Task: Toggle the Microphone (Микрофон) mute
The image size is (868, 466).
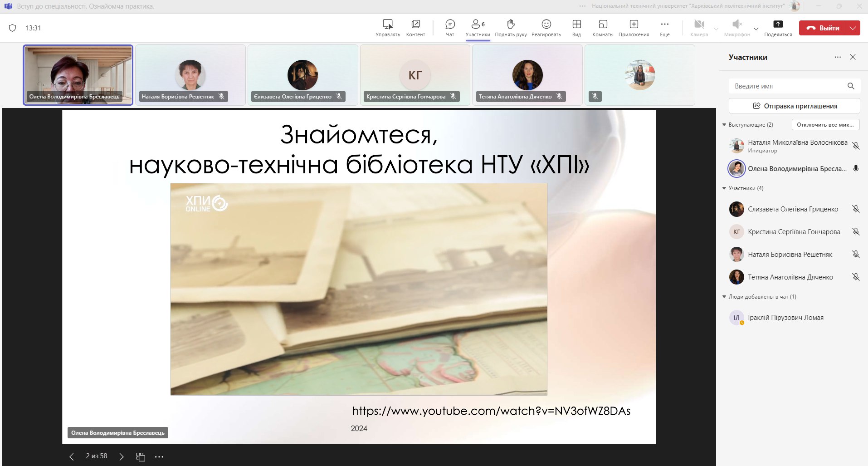Action: (736, 25)
